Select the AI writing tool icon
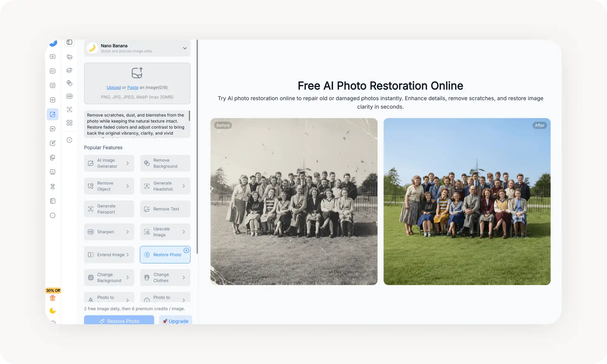The width and height of the screenshot is (607, 364). 53,143
